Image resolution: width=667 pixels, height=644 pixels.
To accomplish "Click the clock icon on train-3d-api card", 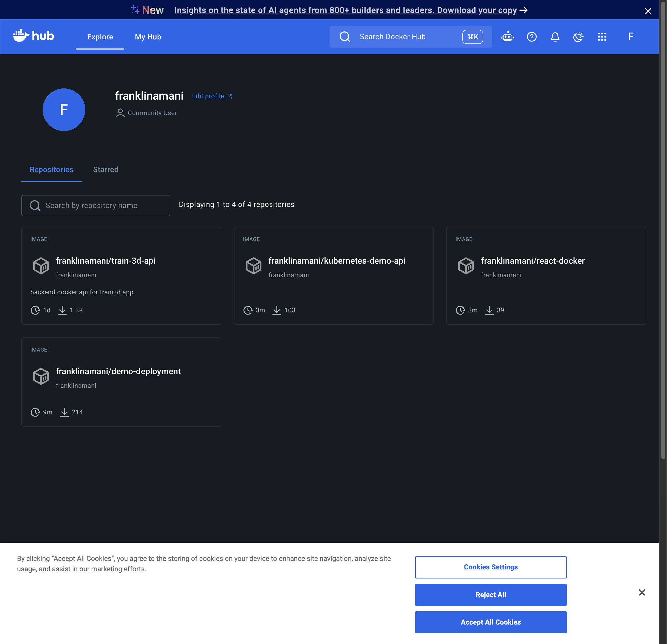I will point(35,310).
